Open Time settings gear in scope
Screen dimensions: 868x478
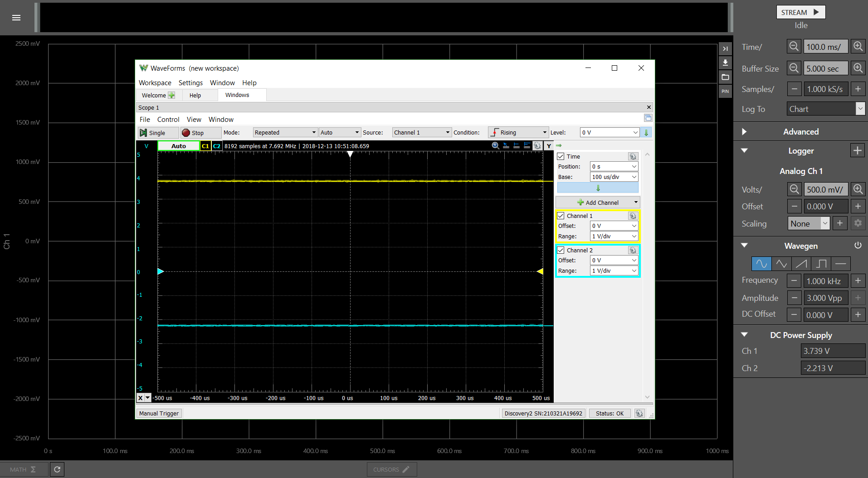(633, 156)
